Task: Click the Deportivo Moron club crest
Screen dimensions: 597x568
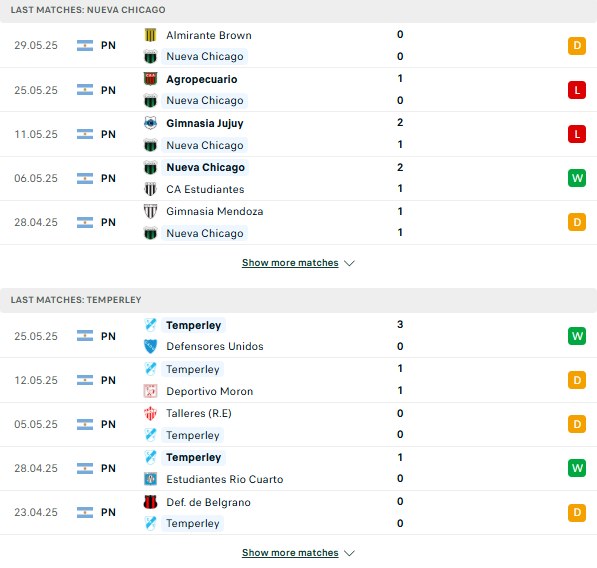Action: (x=150, y=391)
